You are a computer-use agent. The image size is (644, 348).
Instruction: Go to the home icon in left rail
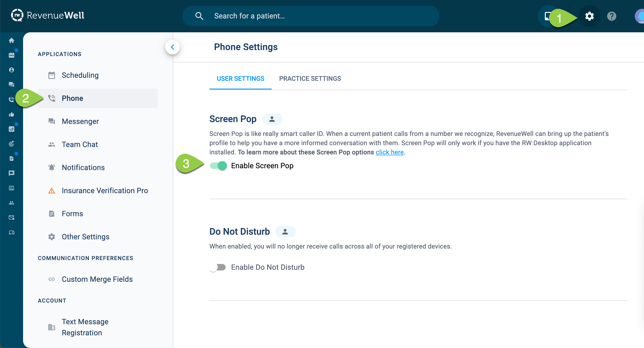pyautogui.click(x=12, y=41)
